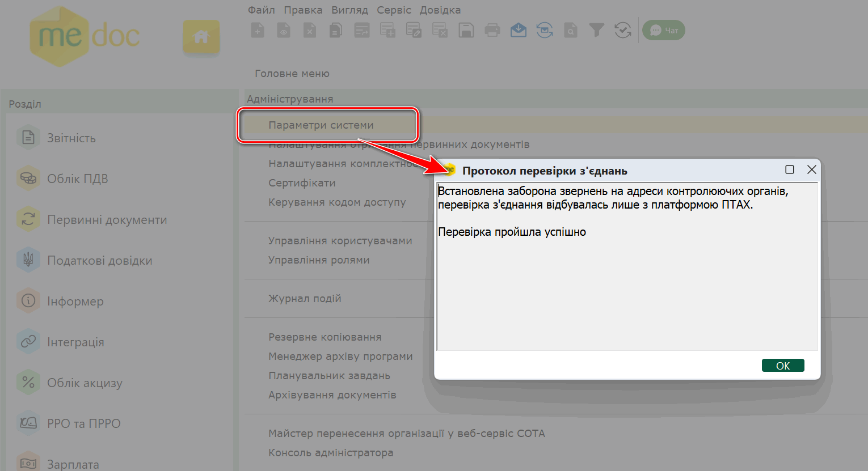This screenshot has width=868, height=471.
Task: Click the mail sync icon with circular arrows
Action: [x=545, y=30]
